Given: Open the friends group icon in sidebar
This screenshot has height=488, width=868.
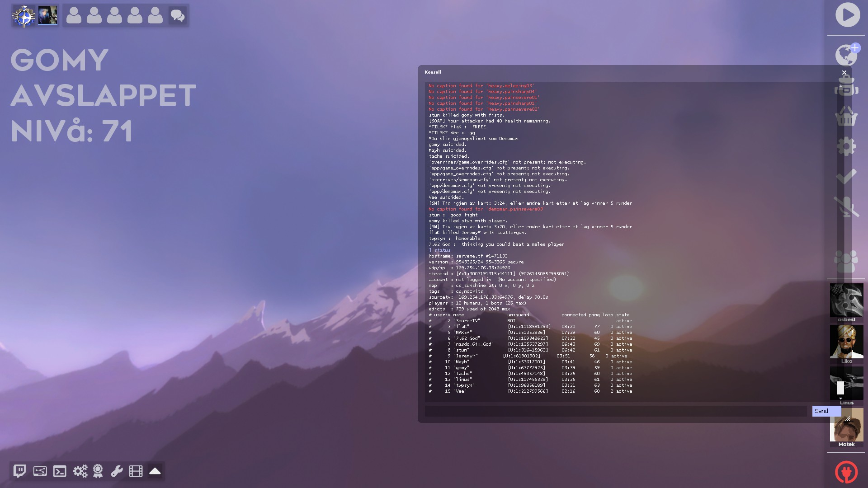Looking at the screenshot, I should coord(846,261).
